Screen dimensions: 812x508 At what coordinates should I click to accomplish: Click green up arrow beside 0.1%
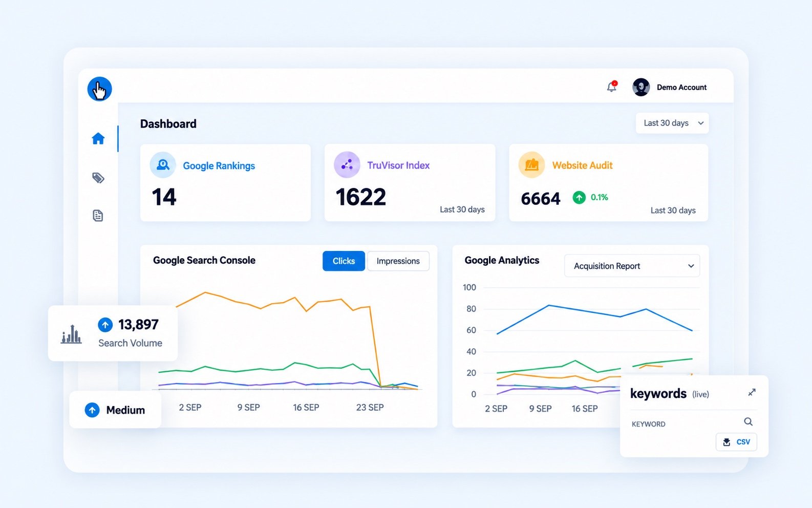[579, 197]
